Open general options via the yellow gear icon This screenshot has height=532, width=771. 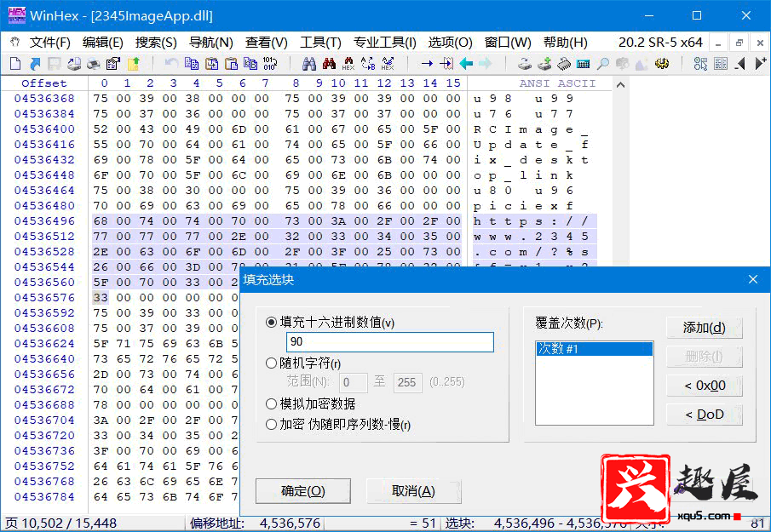662,63
